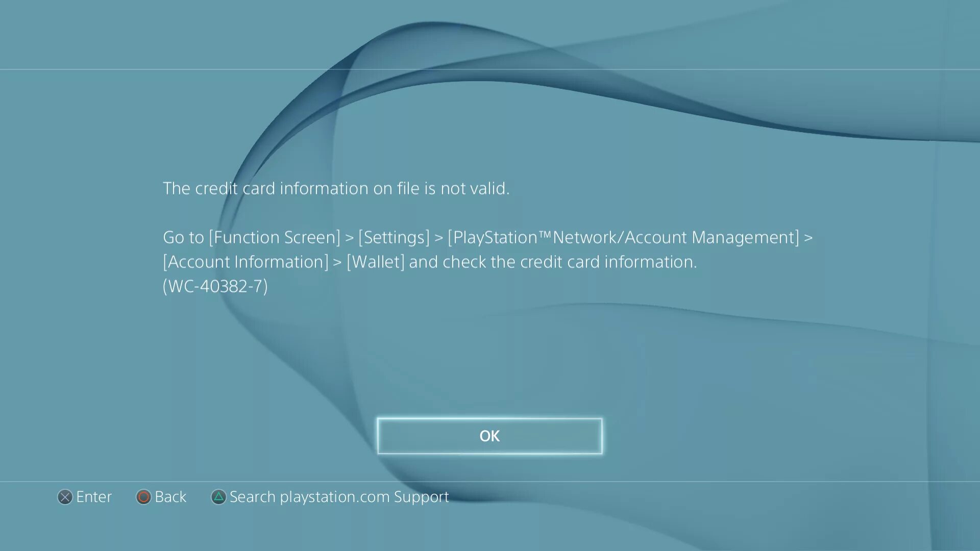Click the cross button icon for Enter

click(65, 497)
